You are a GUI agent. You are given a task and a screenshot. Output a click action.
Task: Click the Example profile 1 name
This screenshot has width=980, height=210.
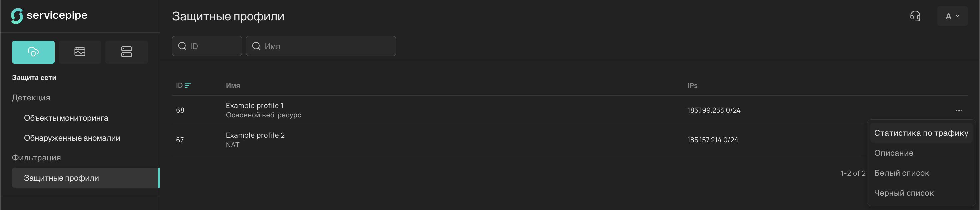click(x=254, y=105)
